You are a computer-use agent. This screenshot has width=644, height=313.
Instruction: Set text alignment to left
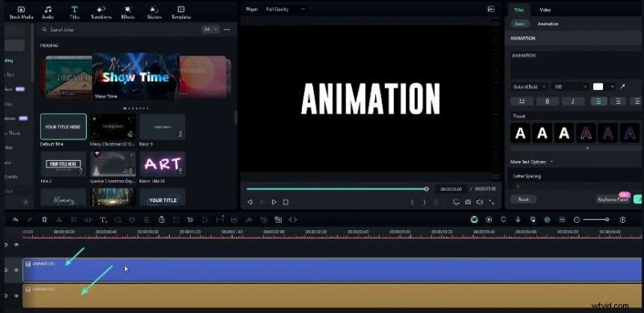[x=599, y=101]
